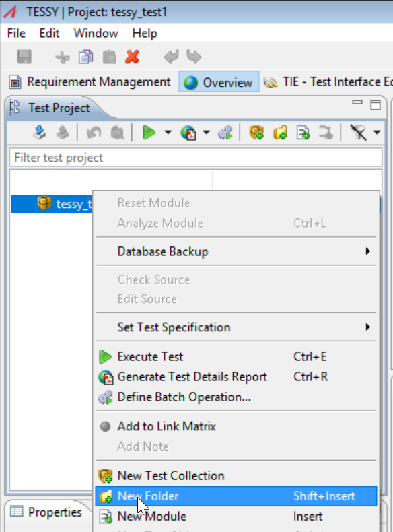The width and height of the screenshot is (393, 532).
Task: Click the Redo arrow in main toolbar
Action: pos(194,57)
